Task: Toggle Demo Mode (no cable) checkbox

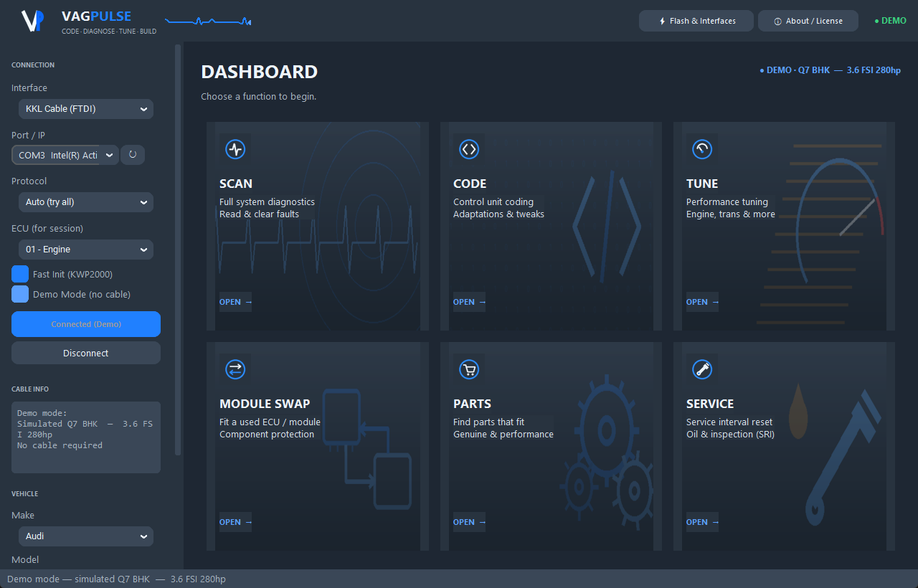Action: click(20, 294)
